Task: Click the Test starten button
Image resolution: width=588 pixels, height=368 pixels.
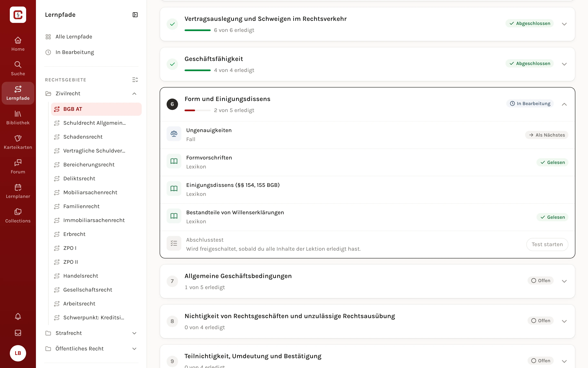Action: pos(547,244)
